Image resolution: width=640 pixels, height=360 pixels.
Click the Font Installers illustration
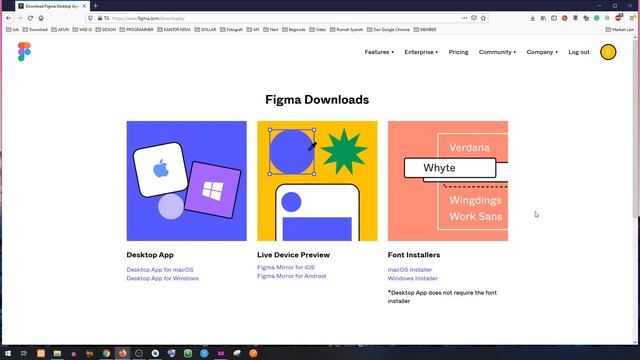(448, 181)
